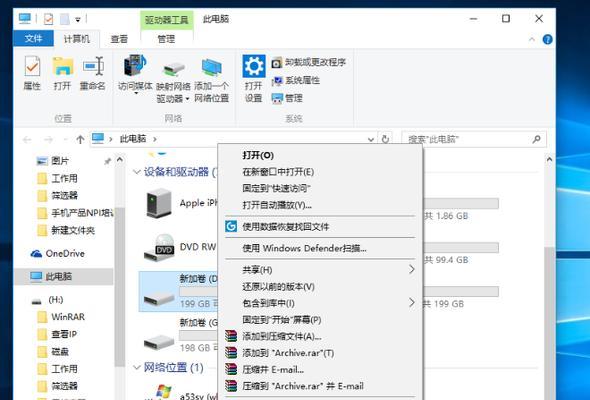Screen dimensions: 590x400
Task: Click the 重命名 rename icon
Action: pos(93,73)
